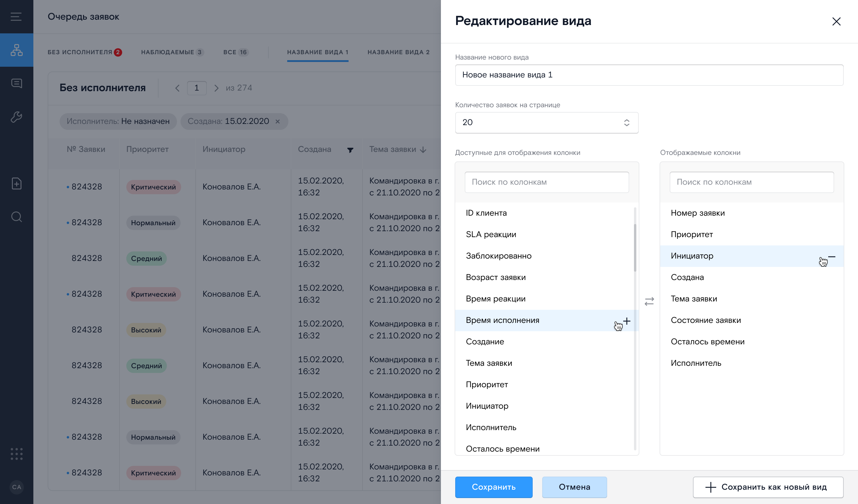Click the plus icon for Время исполнения
The height and width of the screenshot is (504, 858).
tap(627, 321)
